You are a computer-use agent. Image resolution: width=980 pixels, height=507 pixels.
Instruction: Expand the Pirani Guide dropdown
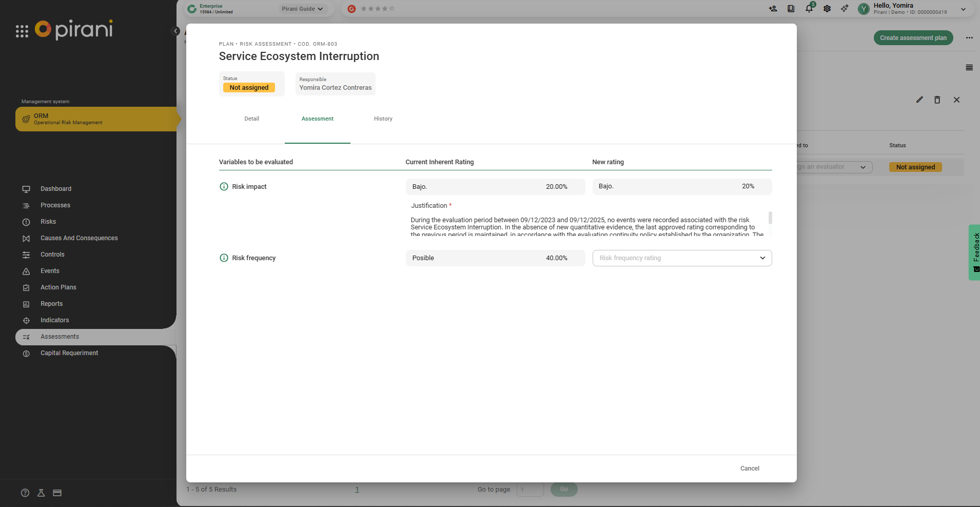(302, 9)
